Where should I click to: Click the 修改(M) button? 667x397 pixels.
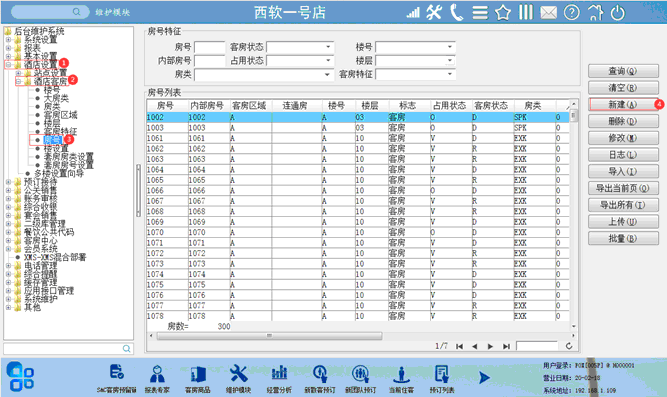coord(623,138)
